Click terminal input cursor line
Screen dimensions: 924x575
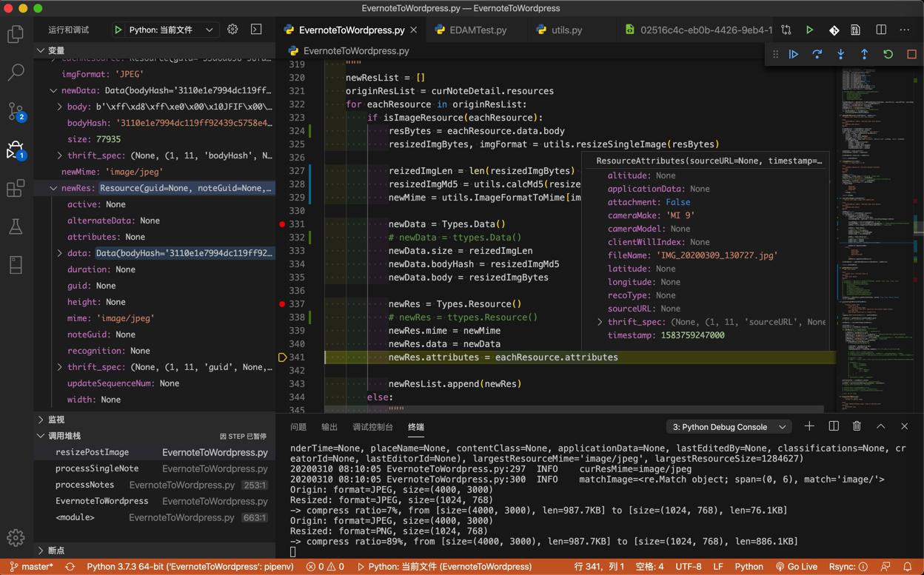(x=293, y=552)
